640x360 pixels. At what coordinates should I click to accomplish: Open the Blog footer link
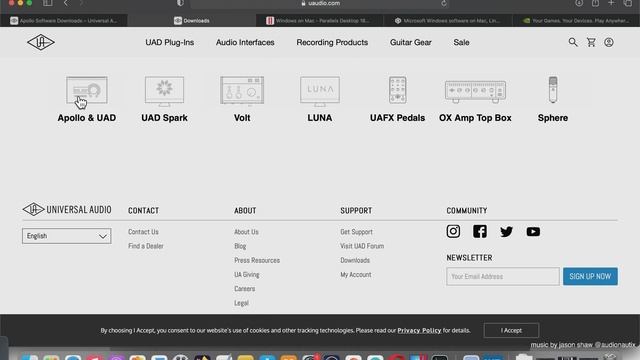click(240, 246)
